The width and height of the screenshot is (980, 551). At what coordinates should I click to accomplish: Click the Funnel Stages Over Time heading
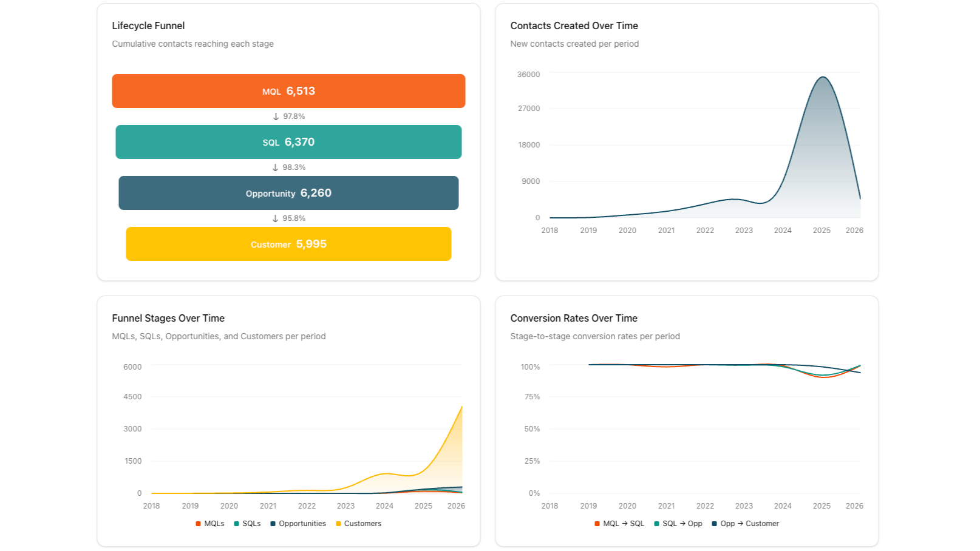(x=168, y=318)
